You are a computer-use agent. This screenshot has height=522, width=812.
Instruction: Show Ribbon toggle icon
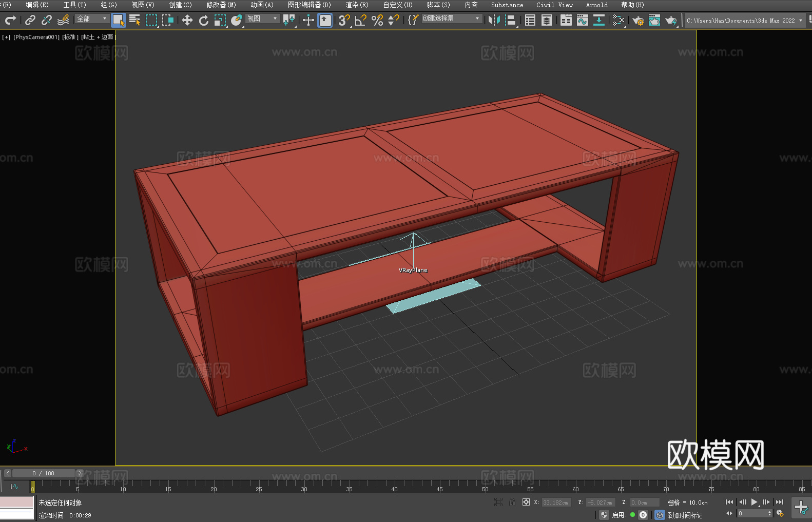(x=566, y=20)
